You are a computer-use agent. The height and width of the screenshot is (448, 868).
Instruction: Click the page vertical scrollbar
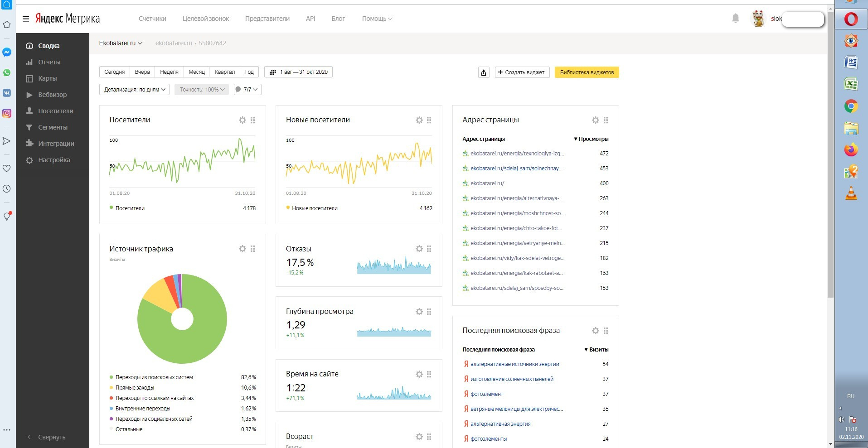(830, 154)
